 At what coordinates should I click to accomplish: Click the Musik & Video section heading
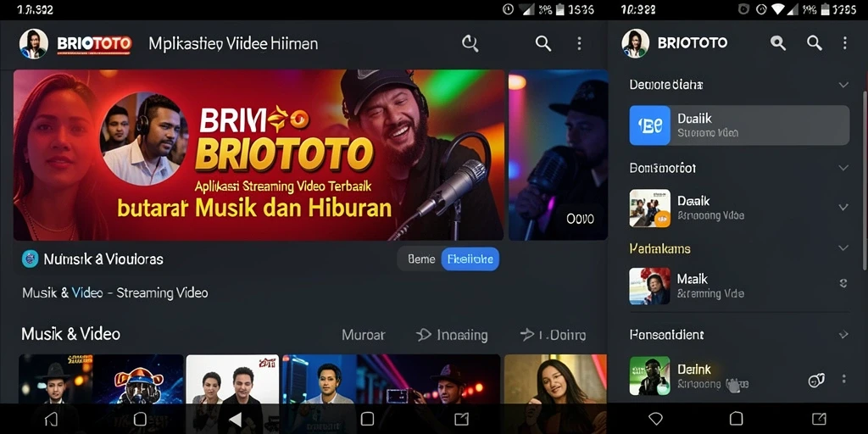pos(71,334)
